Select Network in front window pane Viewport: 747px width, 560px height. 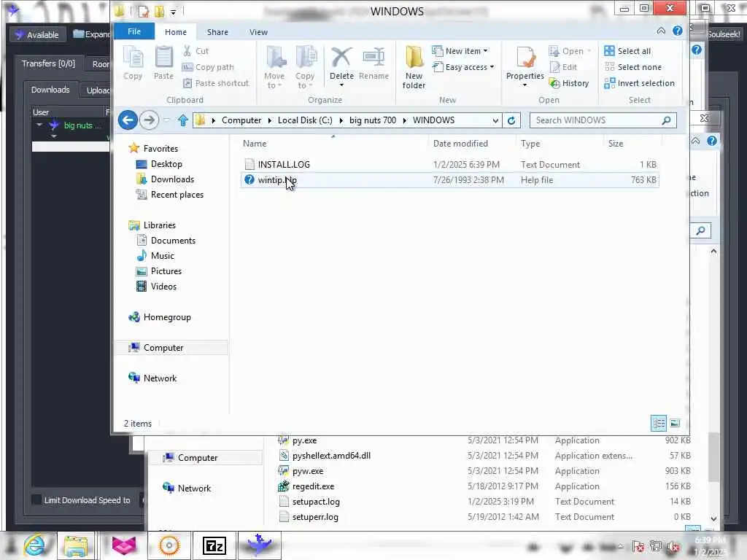(x=152, y=378)
